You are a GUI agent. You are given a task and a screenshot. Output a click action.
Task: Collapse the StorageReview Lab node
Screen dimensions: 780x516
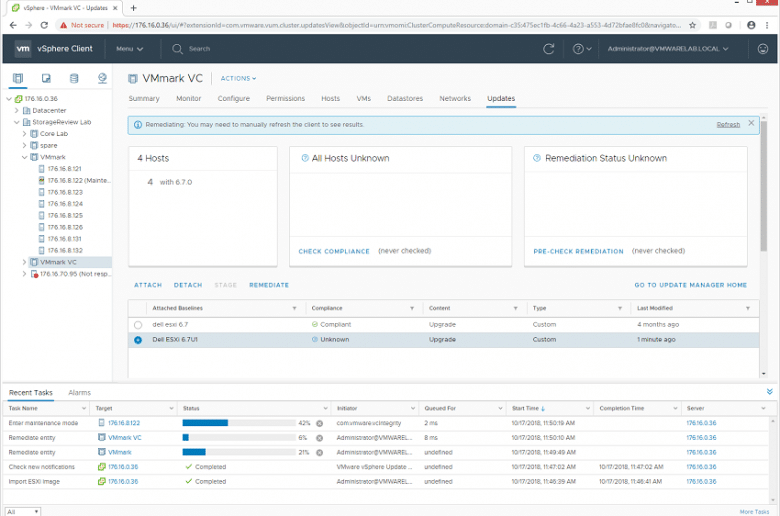pos(16,122)
